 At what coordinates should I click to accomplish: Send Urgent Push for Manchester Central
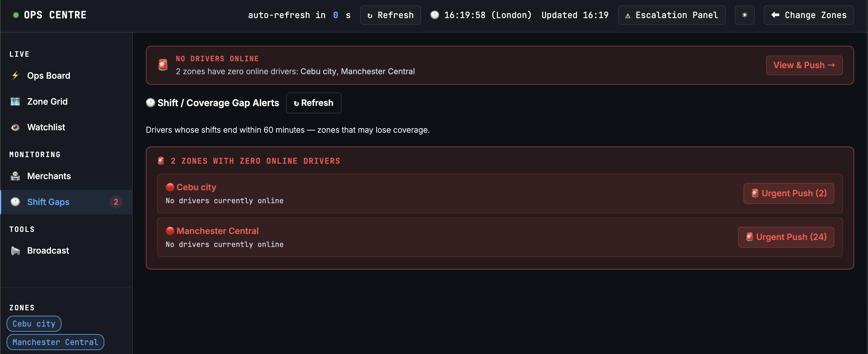[x=786, y=237]
